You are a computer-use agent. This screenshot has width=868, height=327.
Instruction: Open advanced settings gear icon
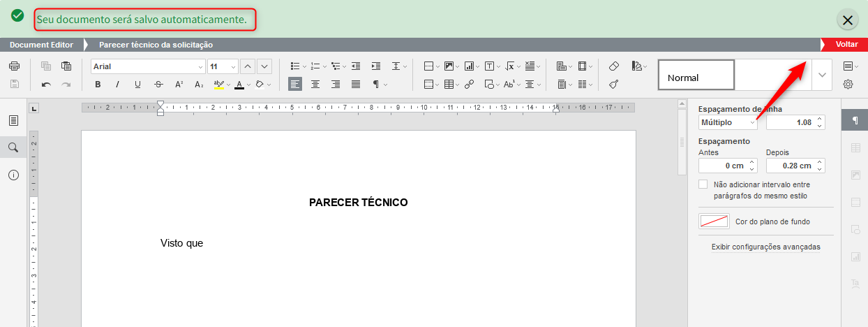tap(848, 85)
